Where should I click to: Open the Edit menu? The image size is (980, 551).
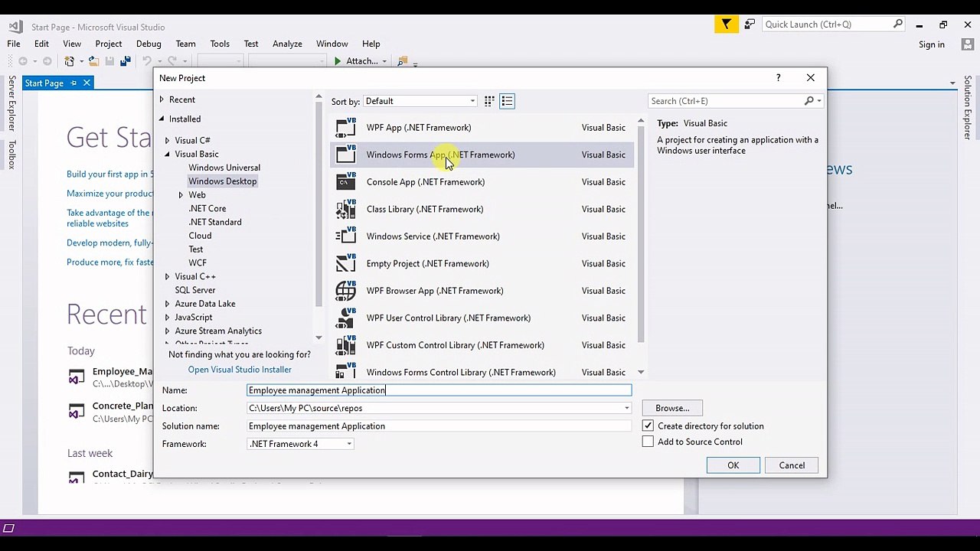pyautogui.click(x=41, y=44)
